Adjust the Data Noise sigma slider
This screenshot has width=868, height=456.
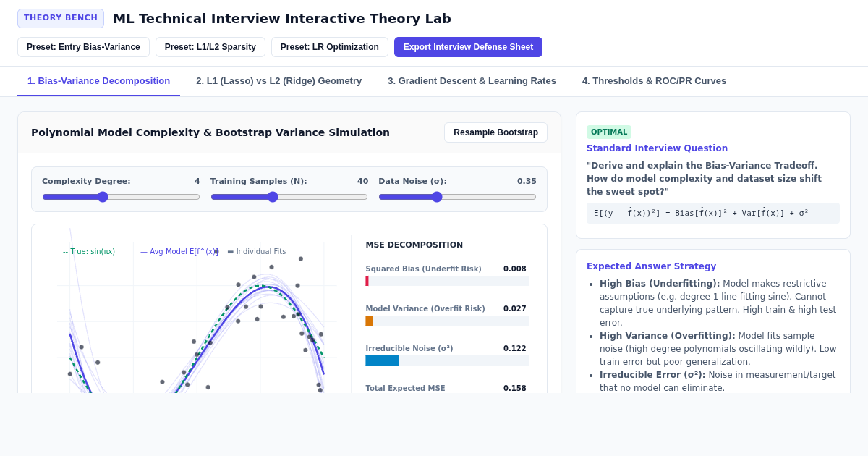tap(457, 197)
